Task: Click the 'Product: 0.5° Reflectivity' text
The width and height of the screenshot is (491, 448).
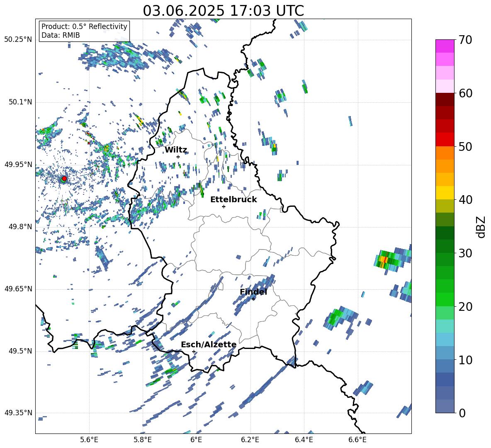Action: point(84,26)
